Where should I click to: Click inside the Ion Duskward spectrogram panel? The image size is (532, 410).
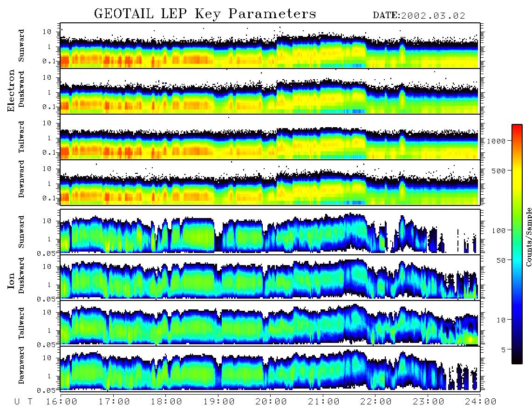coord(270,277)
